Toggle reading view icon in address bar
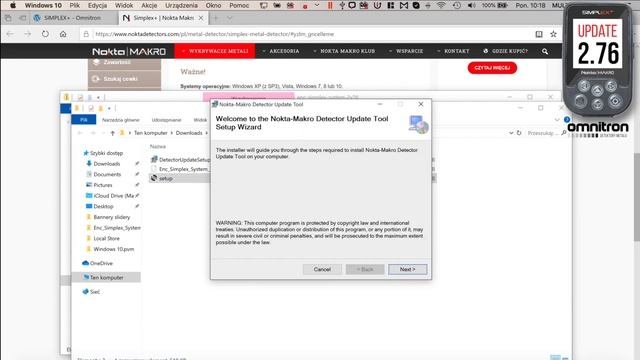This screenshot has width=640, height=360. pos(539,34)
